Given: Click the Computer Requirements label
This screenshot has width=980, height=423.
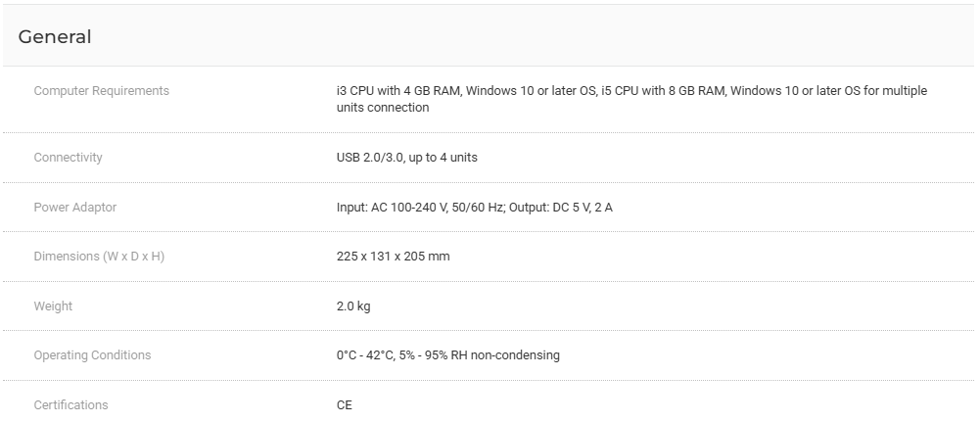Looking at the screenshot, I should 101,91.
